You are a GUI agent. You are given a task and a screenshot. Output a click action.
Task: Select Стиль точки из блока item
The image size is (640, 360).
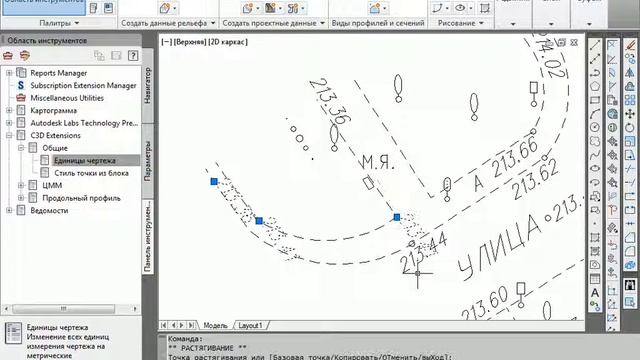91,173
